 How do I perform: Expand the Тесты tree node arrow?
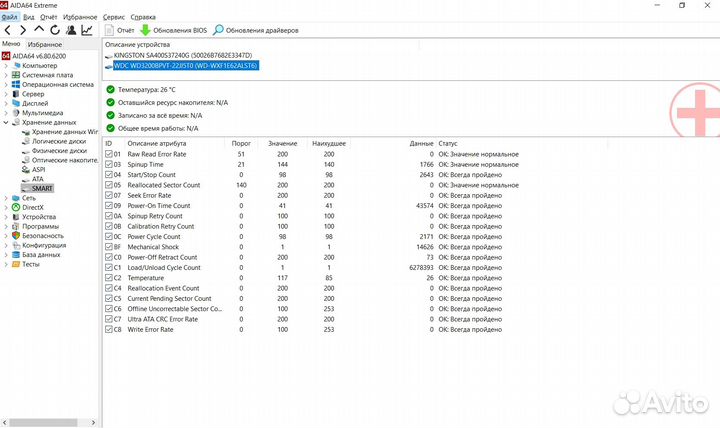[6, 264]
